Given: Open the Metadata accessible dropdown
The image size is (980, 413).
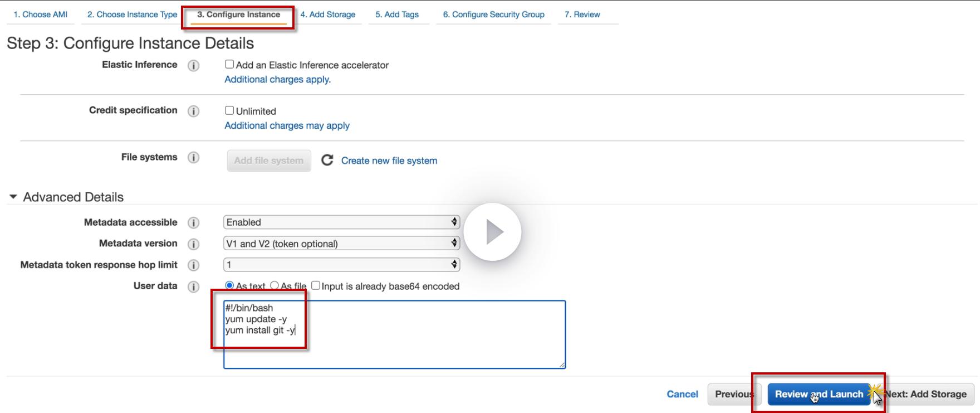Looking at the screenshot, I should pos(341,222).
